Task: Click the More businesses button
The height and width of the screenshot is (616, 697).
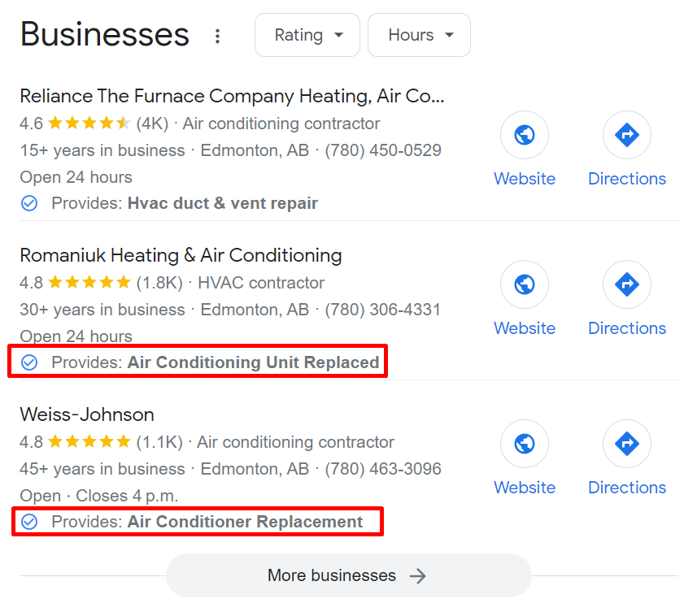Action: [x=348, y=575]
